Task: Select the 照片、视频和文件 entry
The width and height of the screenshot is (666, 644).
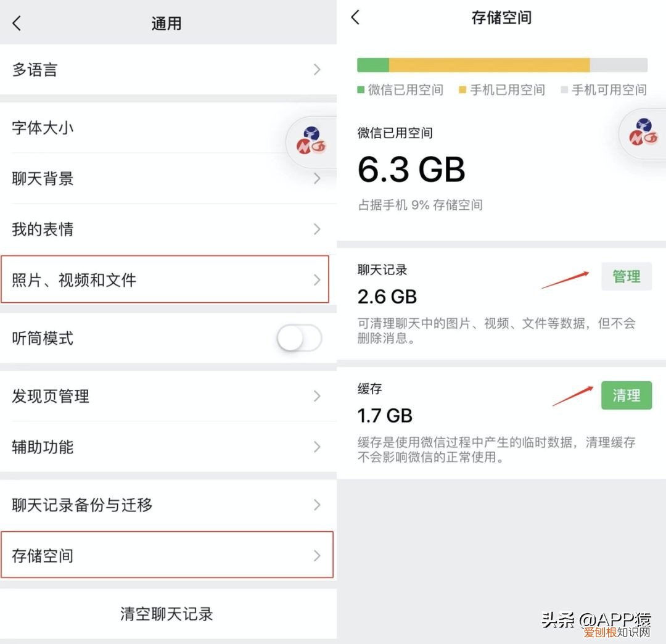Action: [166, 279]
